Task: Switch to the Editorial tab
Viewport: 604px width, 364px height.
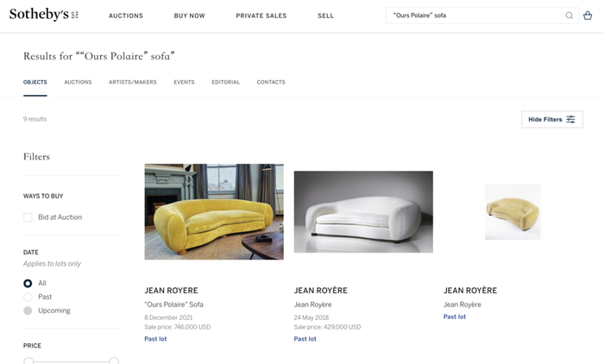Action: [225, 82]
